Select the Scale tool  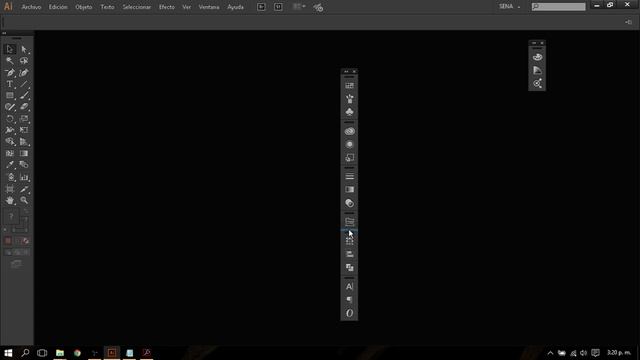[x=24, y=119]
